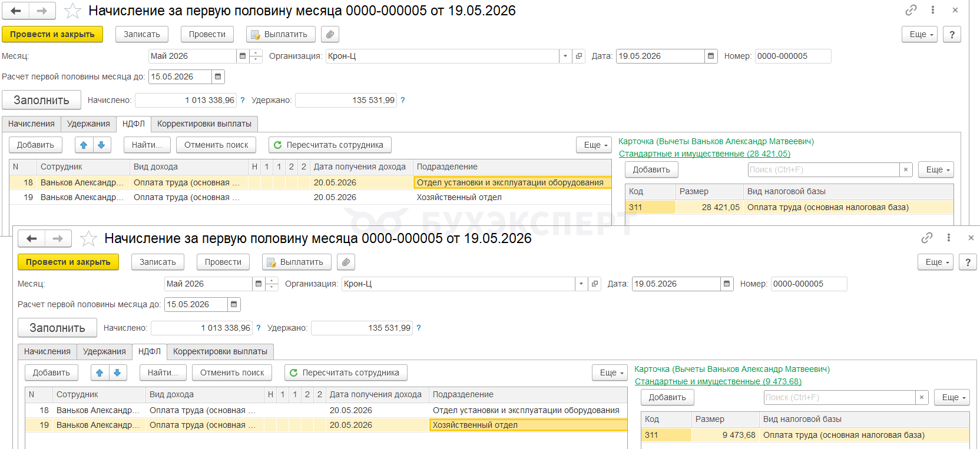Viewport: 980px width, 449px height.
Task: Click Отменить поиск in the background window
Action: click(216, 145)
